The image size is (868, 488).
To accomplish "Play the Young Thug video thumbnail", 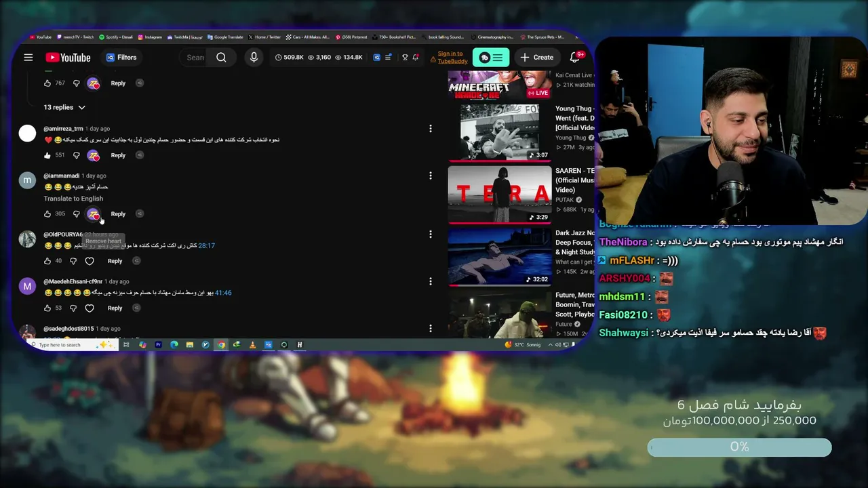I will [x=500, y=132].
